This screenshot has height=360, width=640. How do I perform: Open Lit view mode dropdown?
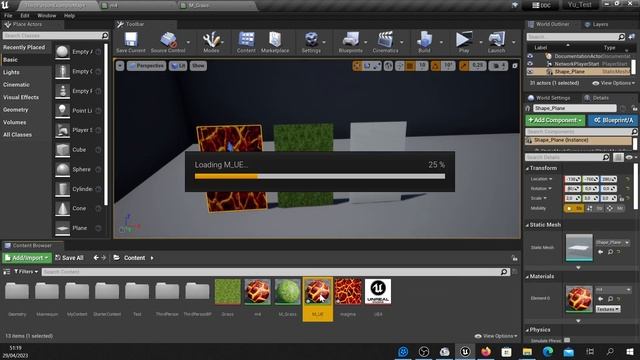pyautogui.click(x=178, y=66)
